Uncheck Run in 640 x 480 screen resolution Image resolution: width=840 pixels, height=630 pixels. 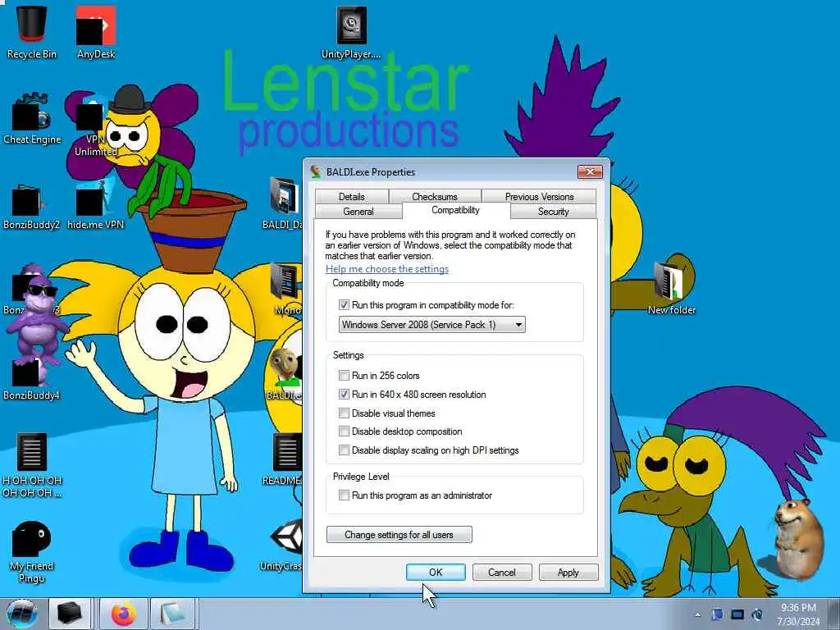coord(344,395)
